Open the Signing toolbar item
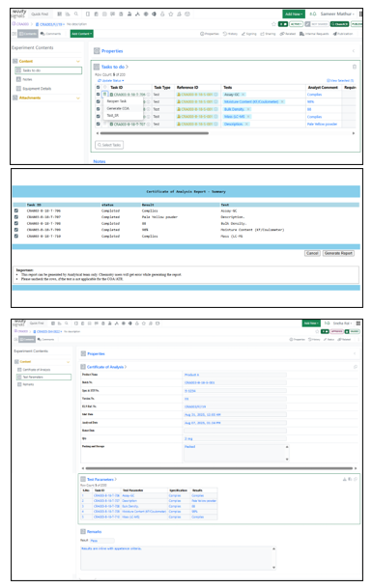The width and height of the screenshot is (372, 588). [x=249, y=34]
